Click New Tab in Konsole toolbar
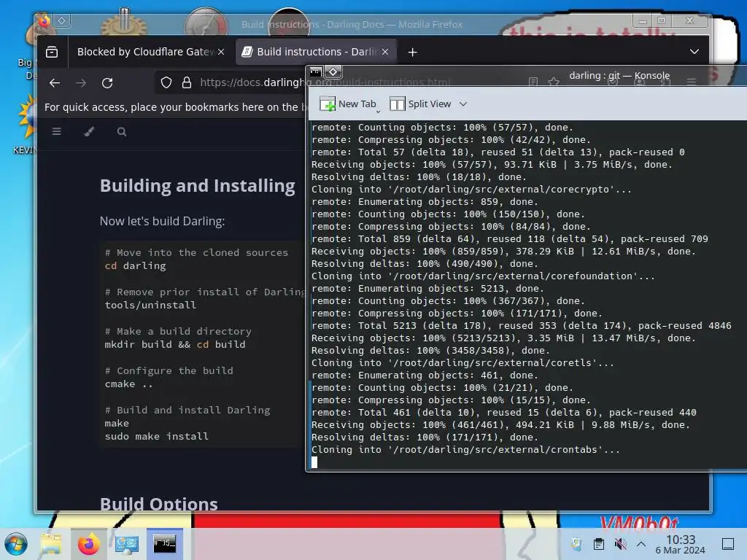 347,104
